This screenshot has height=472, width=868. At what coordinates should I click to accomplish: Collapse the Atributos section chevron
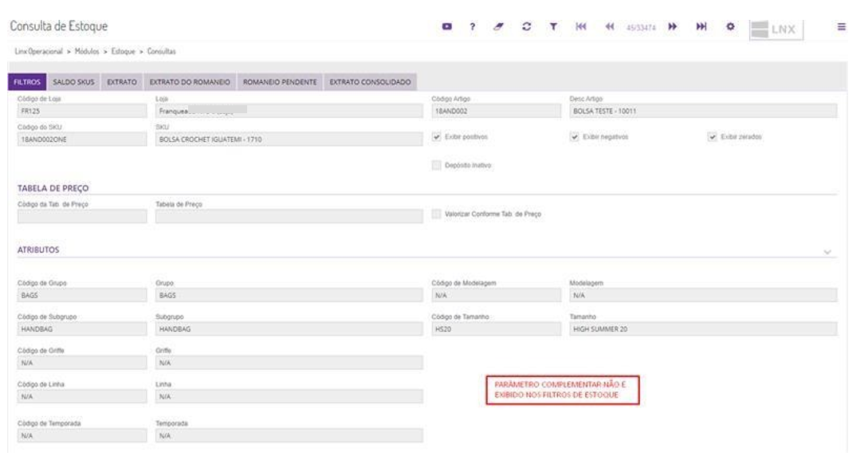827,252
